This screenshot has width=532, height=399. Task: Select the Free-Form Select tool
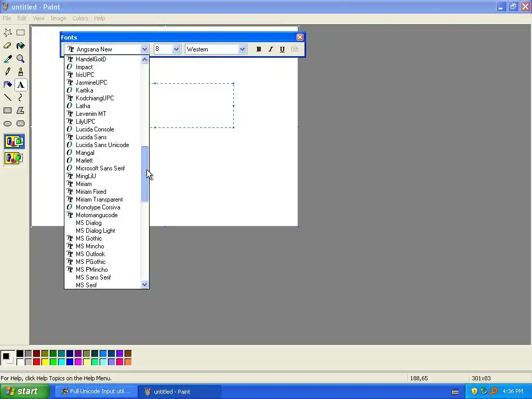tap(7, 33)
